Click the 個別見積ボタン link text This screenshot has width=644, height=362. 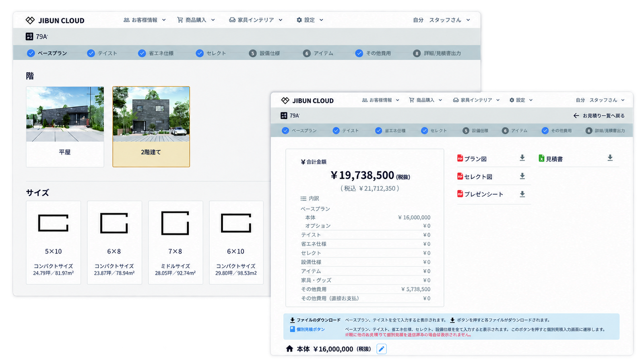(x=311, y=329)
